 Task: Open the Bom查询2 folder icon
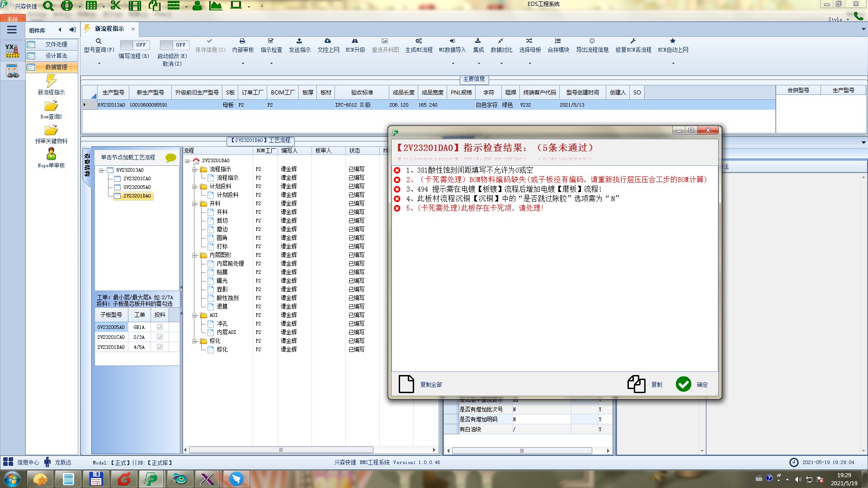tap(51, 106)
